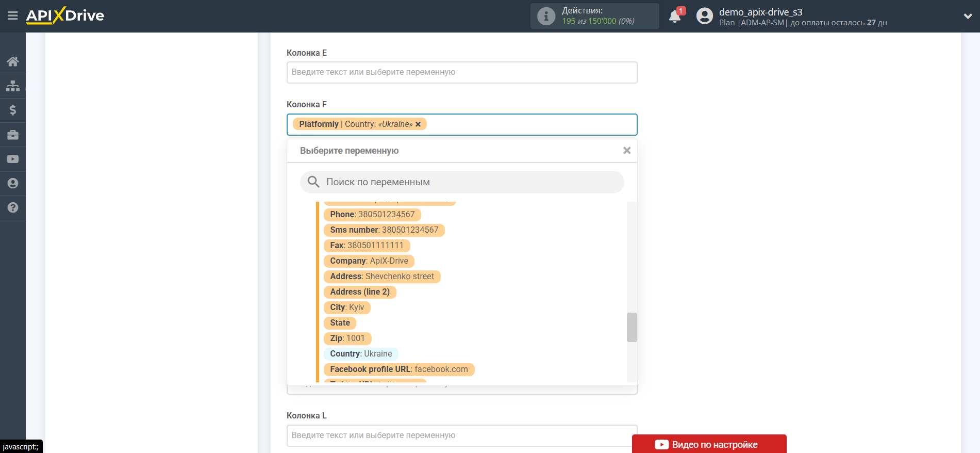Open the connections sitemap icon
The image size is (980, 453).
13,86
